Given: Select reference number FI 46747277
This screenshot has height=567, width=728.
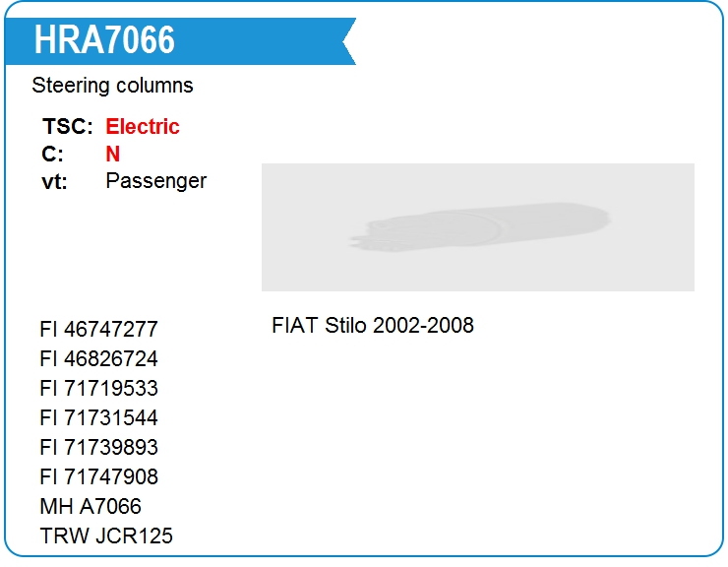Looking at the screenshot, I should click(x=99, y=329).
